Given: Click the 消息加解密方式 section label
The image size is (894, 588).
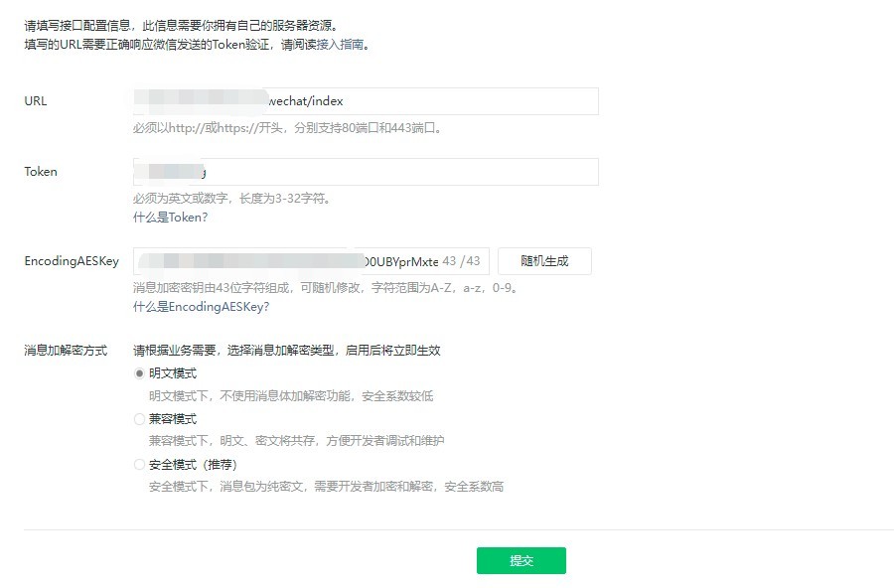Looking at the screenshot, I should click(66, 351).
